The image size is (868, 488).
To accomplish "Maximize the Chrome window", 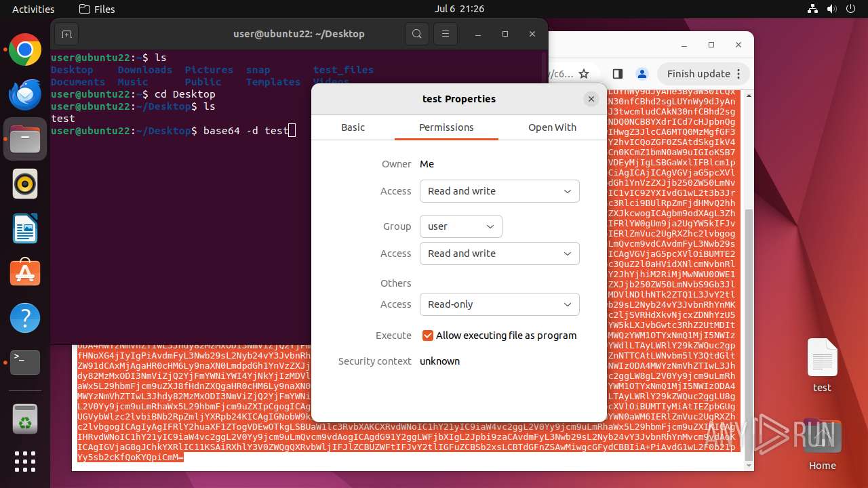I will pos(711,45).
